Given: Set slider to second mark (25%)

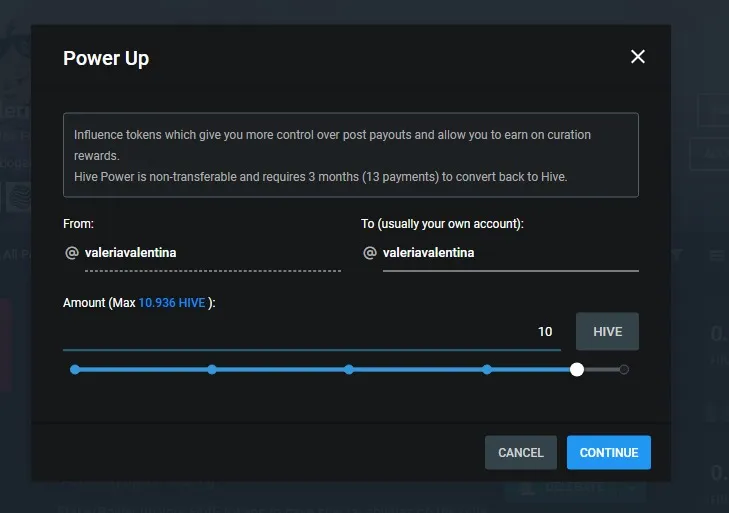Looking at the screenshot, I should 212,370.
